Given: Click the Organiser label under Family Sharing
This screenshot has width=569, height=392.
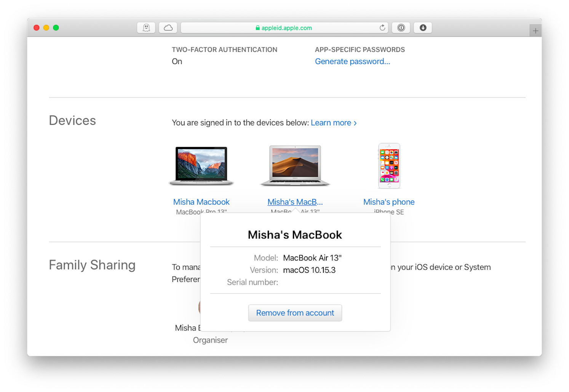Looking at the screenshot, I should point(210,340).
